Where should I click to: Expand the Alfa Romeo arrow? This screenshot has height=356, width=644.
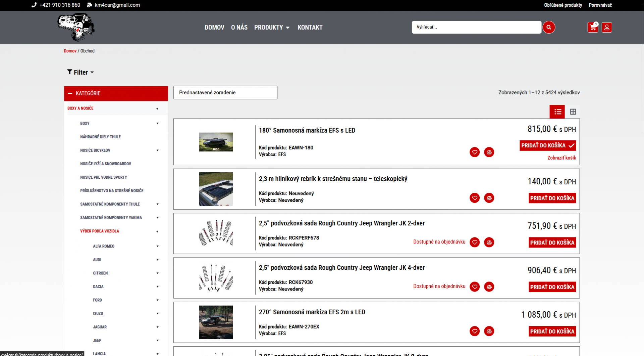pyautogui.click(x=157, y=246)
